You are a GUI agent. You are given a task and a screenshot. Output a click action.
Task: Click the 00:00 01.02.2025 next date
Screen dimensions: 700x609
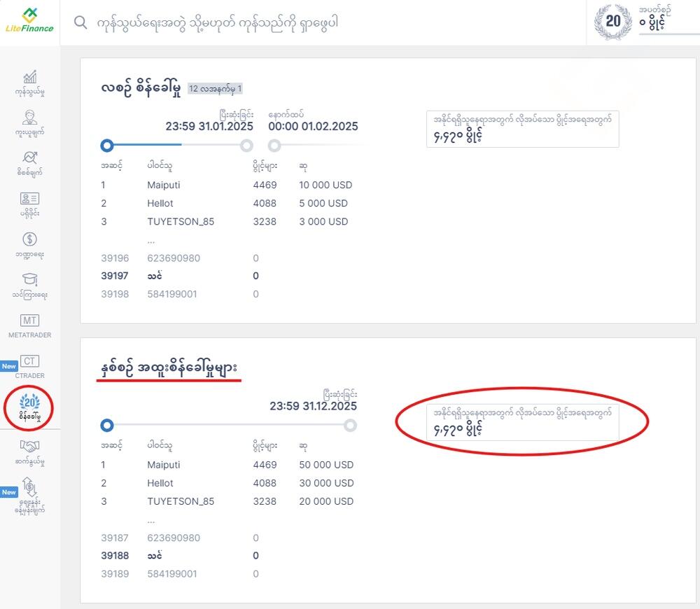pyautogui.click(x=313, y=127)
